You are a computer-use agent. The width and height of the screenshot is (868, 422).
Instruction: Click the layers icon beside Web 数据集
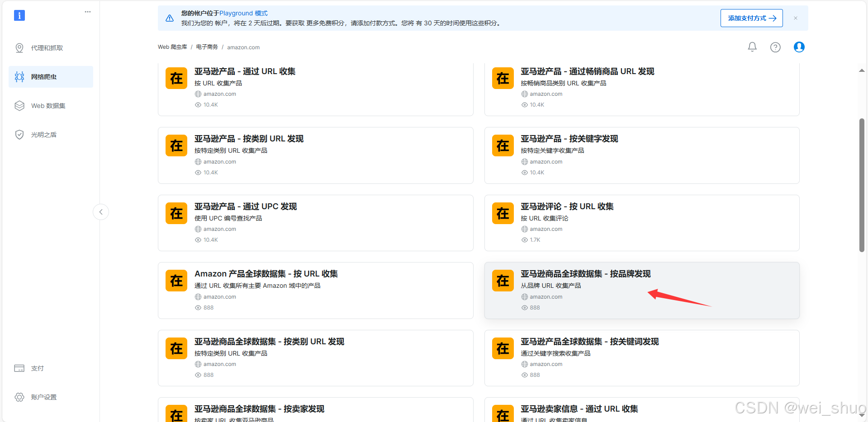[x=19, y=106]
